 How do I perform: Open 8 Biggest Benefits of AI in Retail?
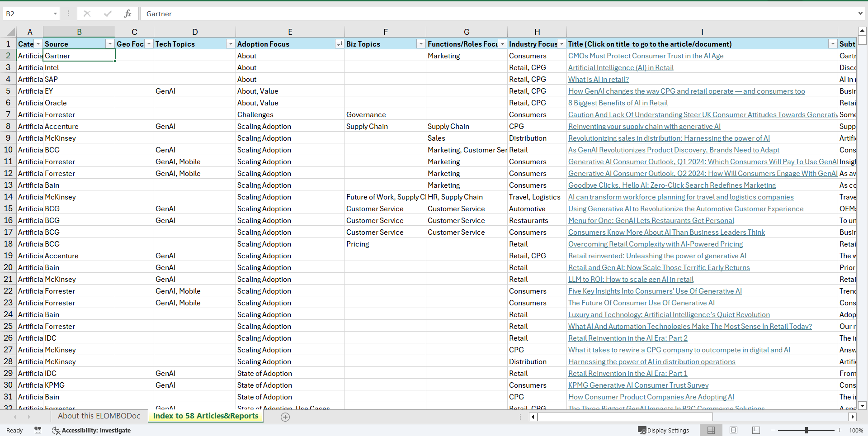pos(618,103)
